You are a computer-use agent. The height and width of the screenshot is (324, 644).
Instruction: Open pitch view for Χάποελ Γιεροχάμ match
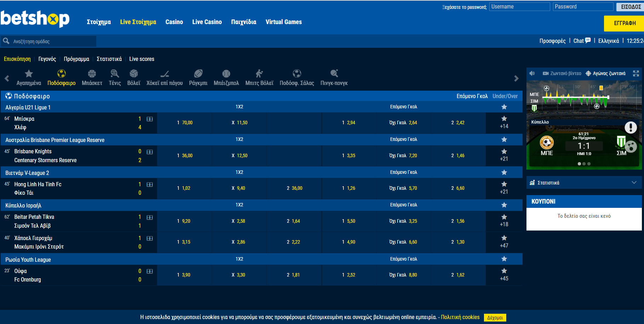150,238
